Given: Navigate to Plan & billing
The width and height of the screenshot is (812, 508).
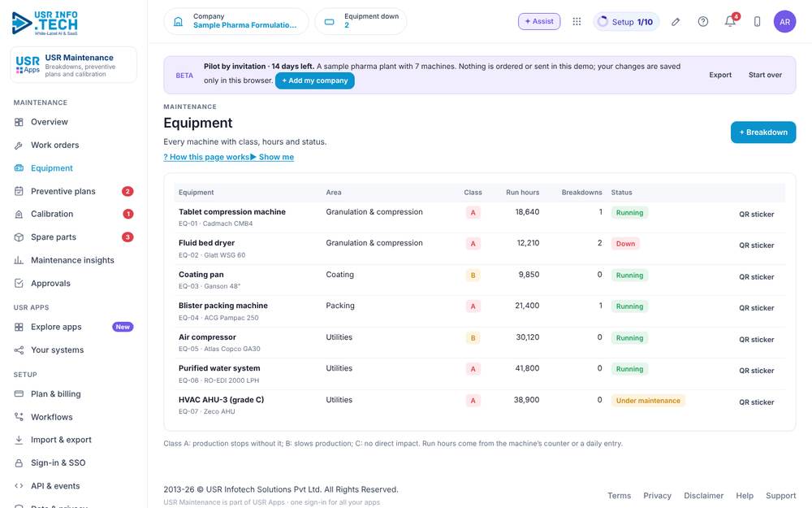Looking at the screenshot, I should [56, 394].
